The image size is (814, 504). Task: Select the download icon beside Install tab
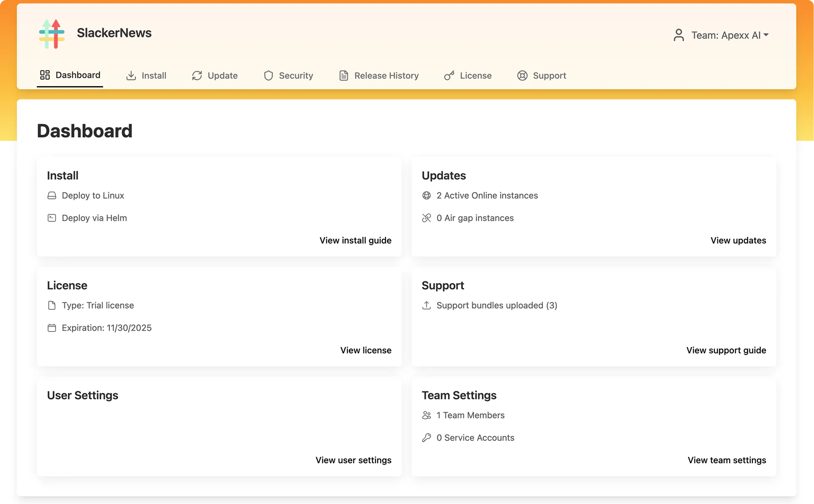click(x=131, y=75)
